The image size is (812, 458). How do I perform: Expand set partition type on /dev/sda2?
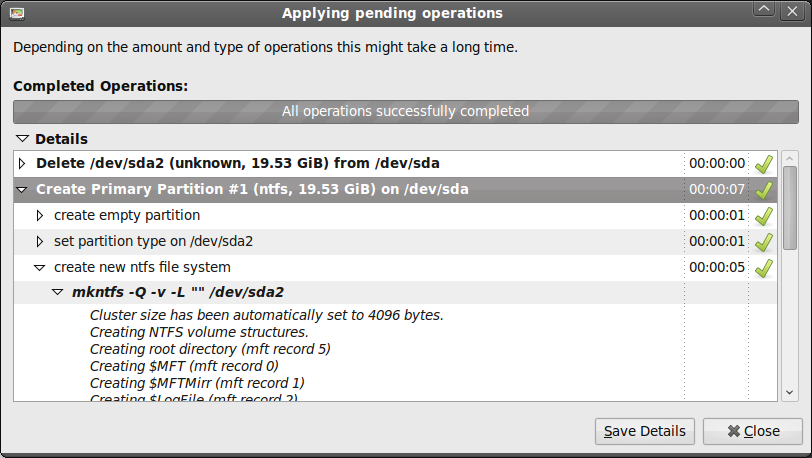[40, 241]
